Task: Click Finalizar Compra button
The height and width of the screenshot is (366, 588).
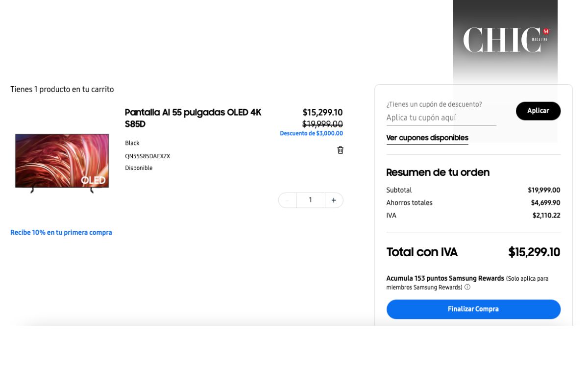Action: (473, 309)
